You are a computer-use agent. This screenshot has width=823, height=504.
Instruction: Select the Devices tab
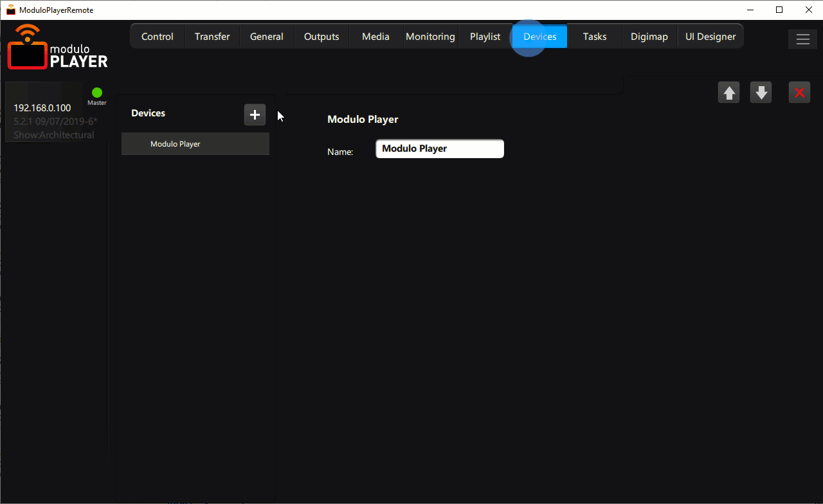point(540,37)
